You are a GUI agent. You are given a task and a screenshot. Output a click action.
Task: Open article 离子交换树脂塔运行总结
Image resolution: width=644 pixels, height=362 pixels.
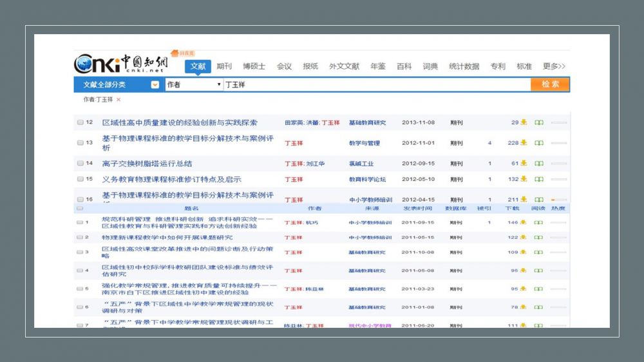pos(147,164)
